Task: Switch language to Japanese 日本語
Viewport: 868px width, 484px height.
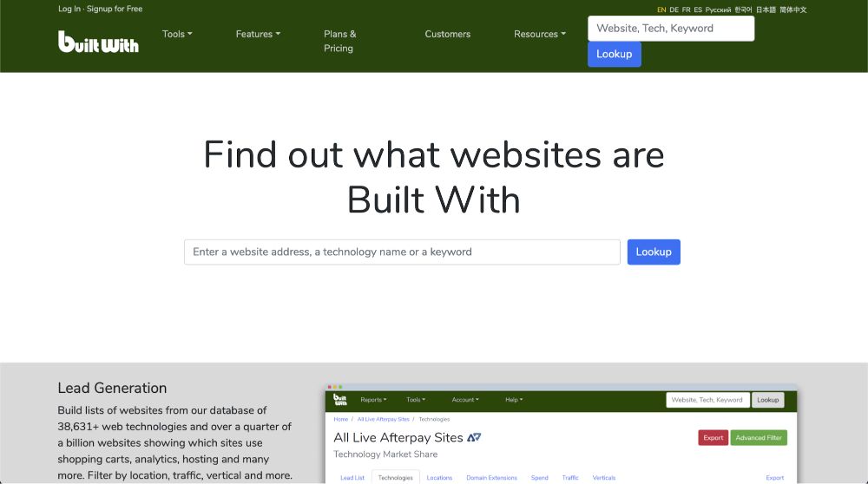Action: pyautogui.click(x=766, y=10)
